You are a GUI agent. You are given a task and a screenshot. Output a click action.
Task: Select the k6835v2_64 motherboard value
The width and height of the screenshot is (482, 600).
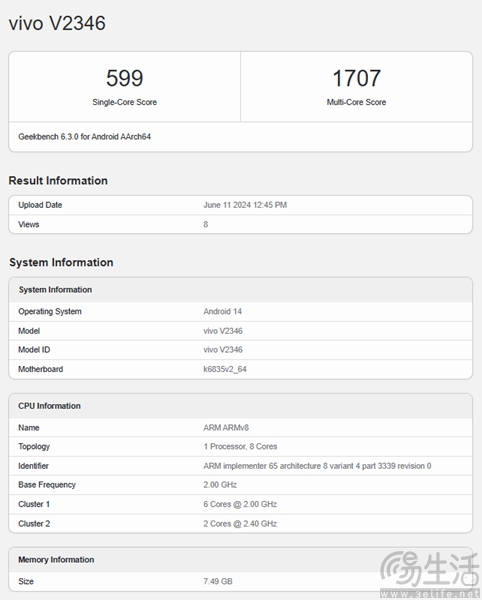pyautogui.click(x=225, y=369)
